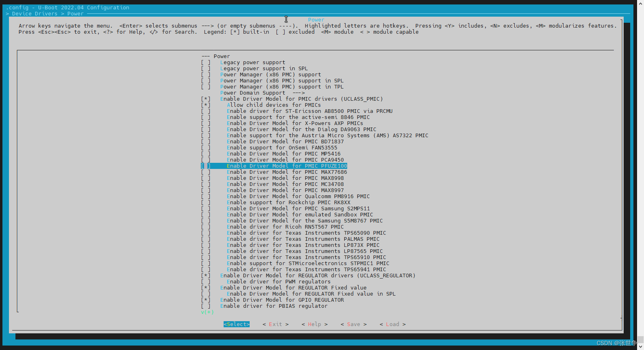Select active-semi 8846 PMIC support entry
The width and height of the screenshot is (644, 350).
coord(298,117)
